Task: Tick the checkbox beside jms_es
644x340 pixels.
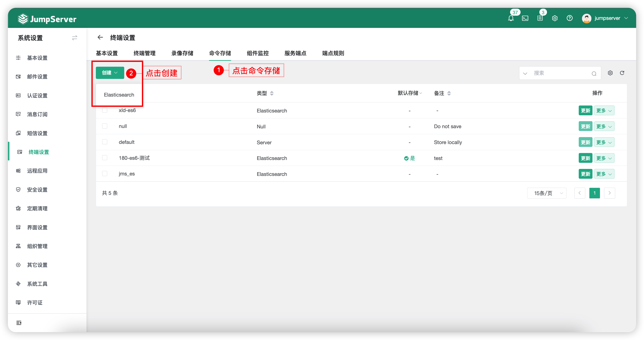Action: tap(105, 173)
